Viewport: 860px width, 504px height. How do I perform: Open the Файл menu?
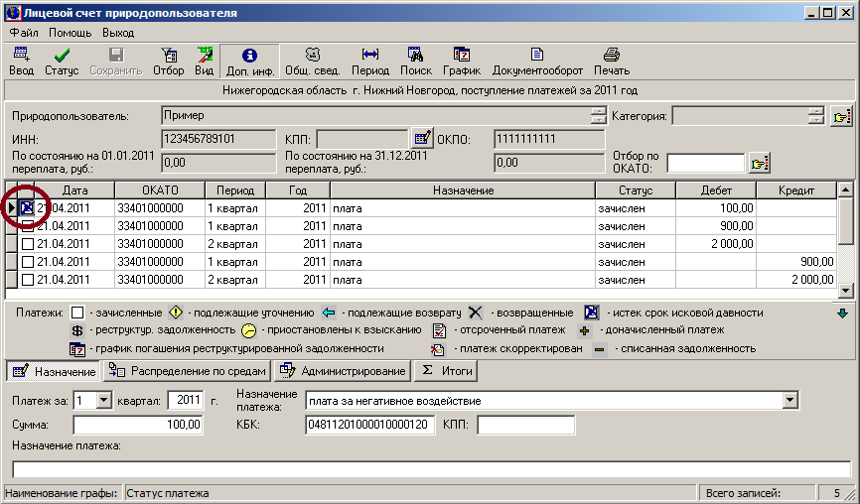point(23,33)
